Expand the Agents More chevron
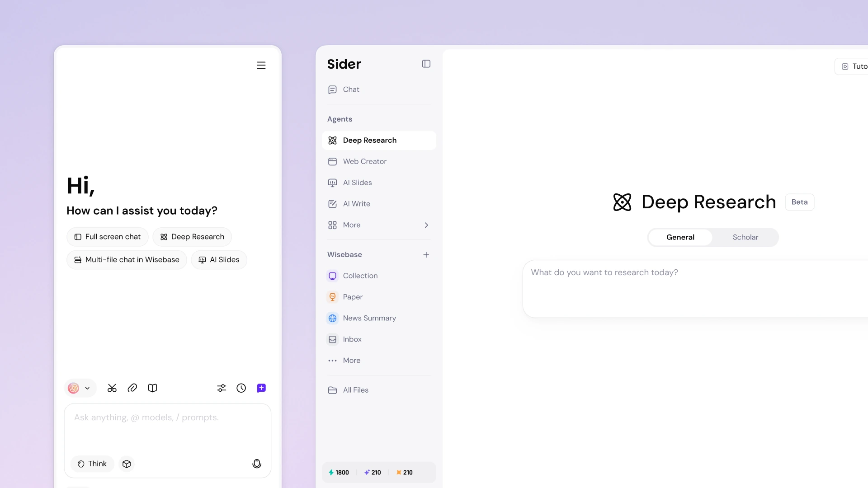This screenshot has width=868, height=488. click(426, 225)
